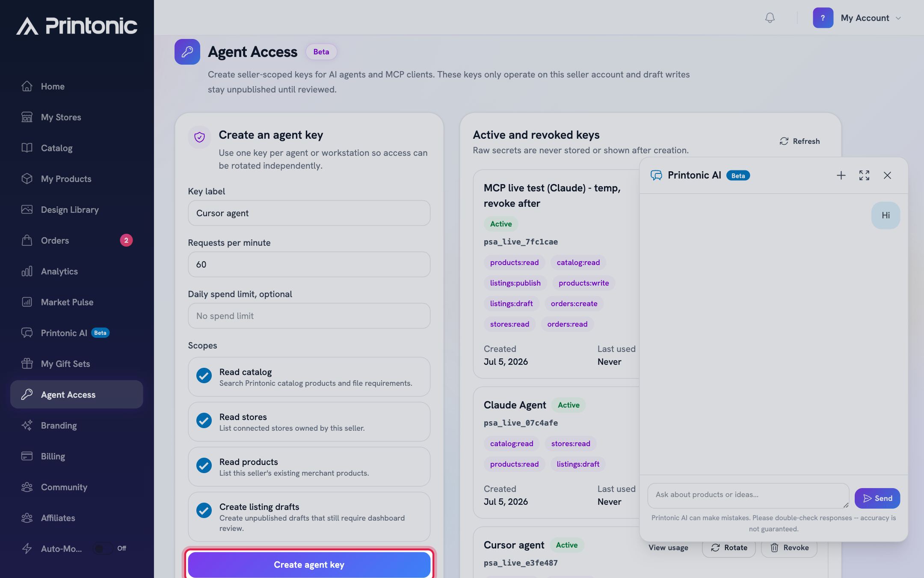Click the Agent Access key icon in sidebar
The width and height of the screenshot is (924, 578).
point(27,394)
